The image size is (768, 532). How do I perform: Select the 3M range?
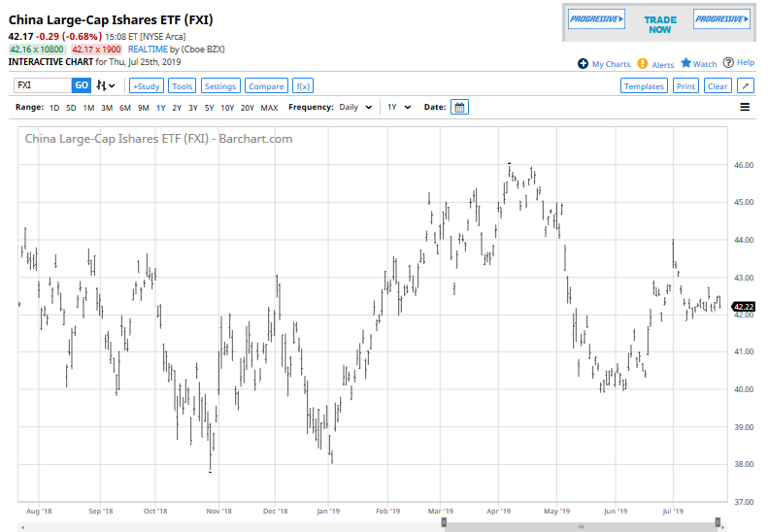(x=107, y=108)
